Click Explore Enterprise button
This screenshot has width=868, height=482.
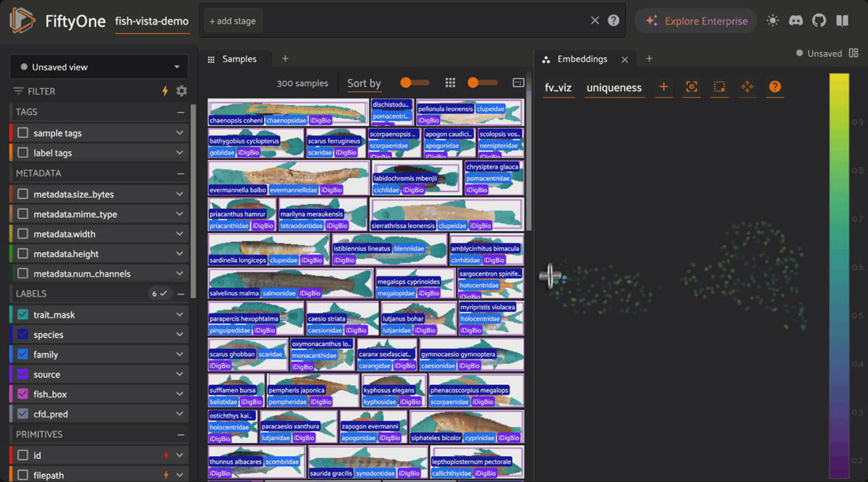click(x=696, y=21)
